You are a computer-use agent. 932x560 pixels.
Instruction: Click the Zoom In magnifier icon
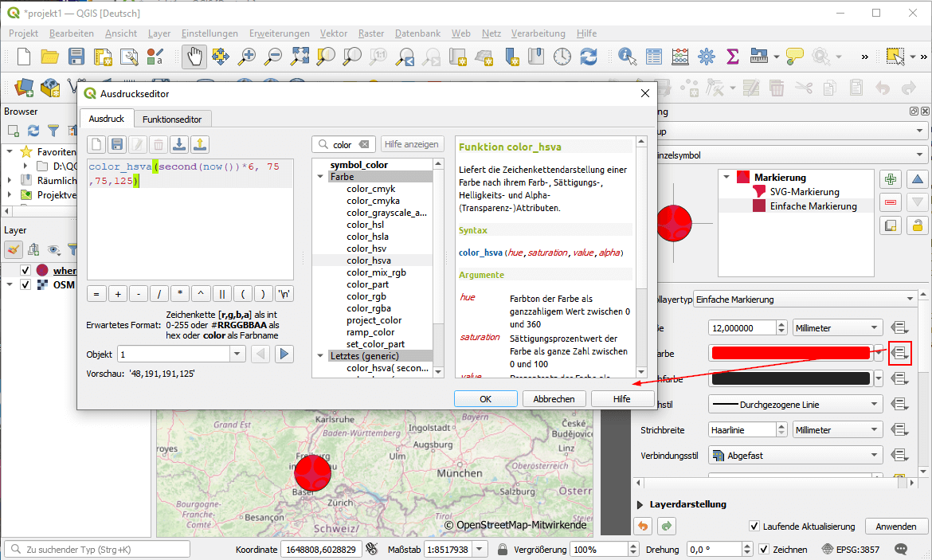tap(248, 57)
